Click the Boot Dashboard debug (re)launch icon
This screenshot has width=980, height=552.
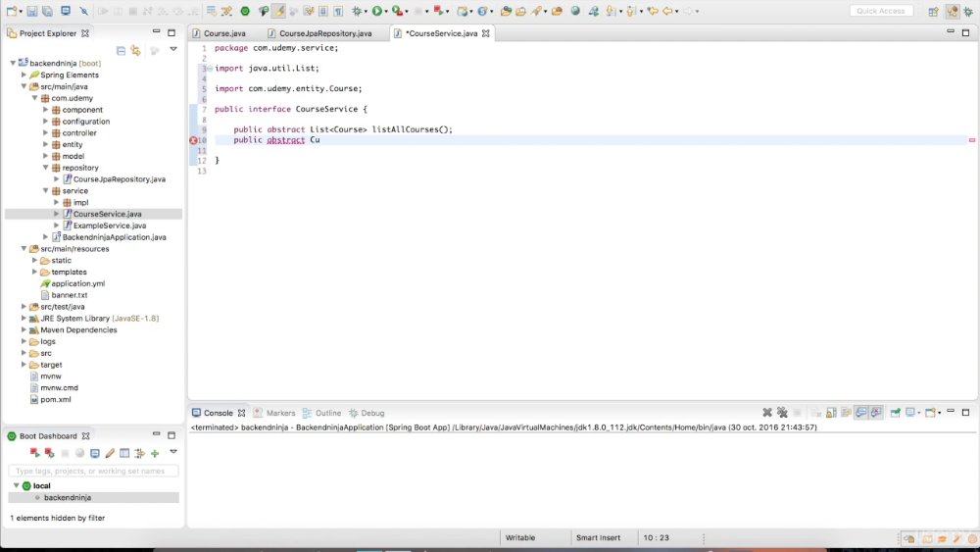(49, 453)
